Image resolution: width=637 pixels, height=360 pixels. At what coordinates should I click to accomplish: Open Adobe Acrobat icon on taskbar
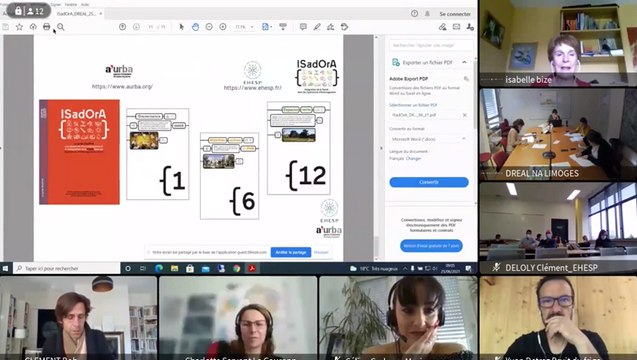click(x=252, y=269)
